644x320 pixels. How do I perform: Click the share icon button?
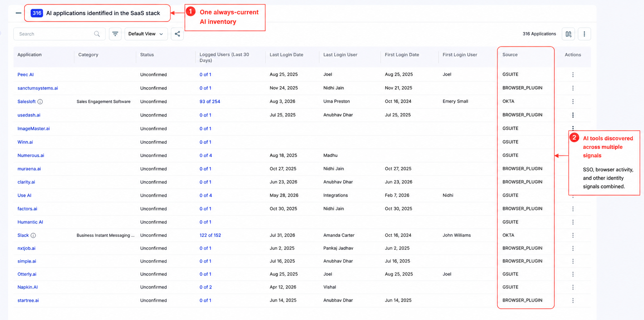(177, 34)
